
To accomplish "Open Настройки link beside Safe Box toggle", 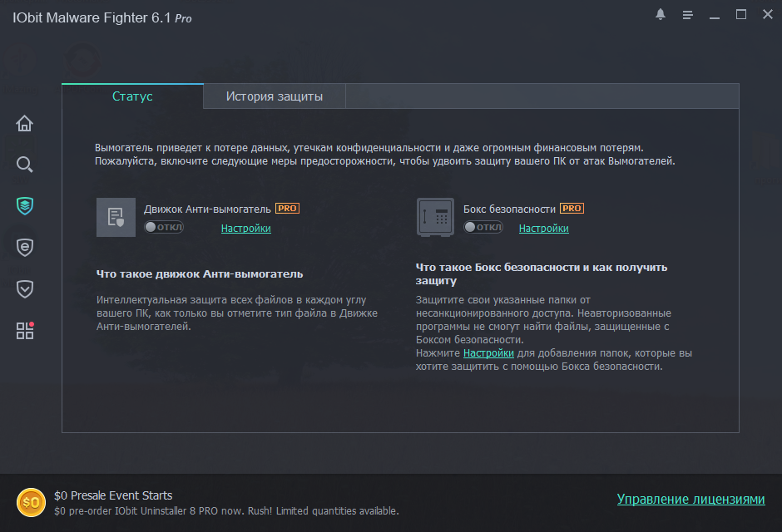I will click(543, 228).
